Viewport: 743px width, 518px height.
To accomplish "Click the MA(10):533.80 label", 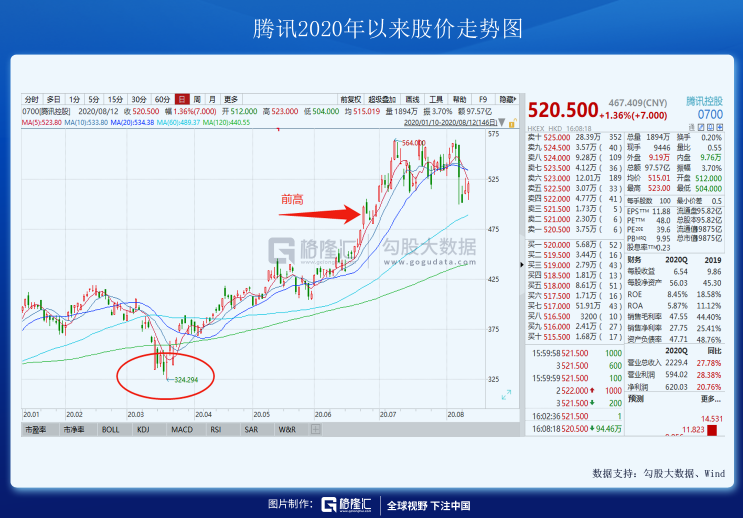I will [86, 123].
